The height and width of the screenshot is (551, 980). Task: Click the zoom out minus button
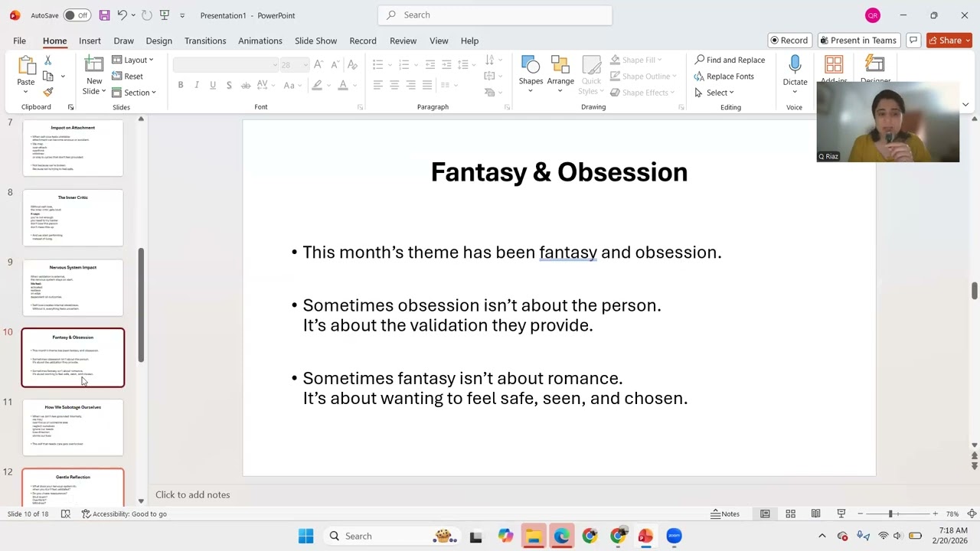(861, 514)
